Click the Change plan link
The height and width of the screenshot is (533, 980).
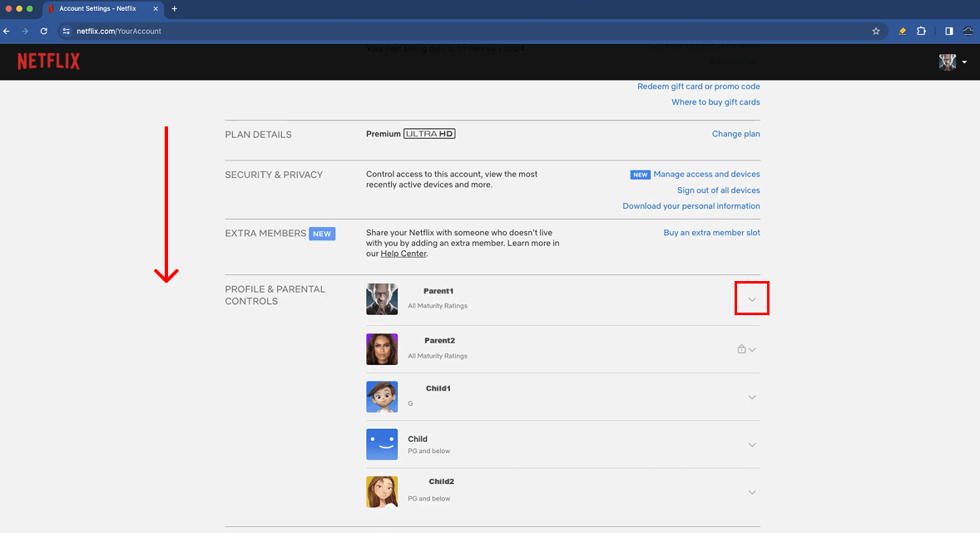pos(735,133)
